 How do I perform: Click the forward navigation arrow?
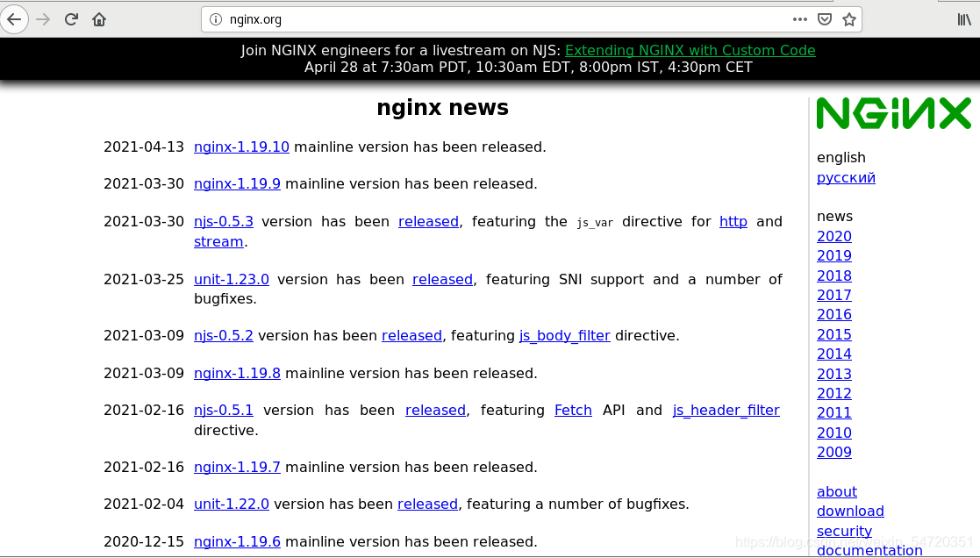pyautogui.click(x=42, y=19)
